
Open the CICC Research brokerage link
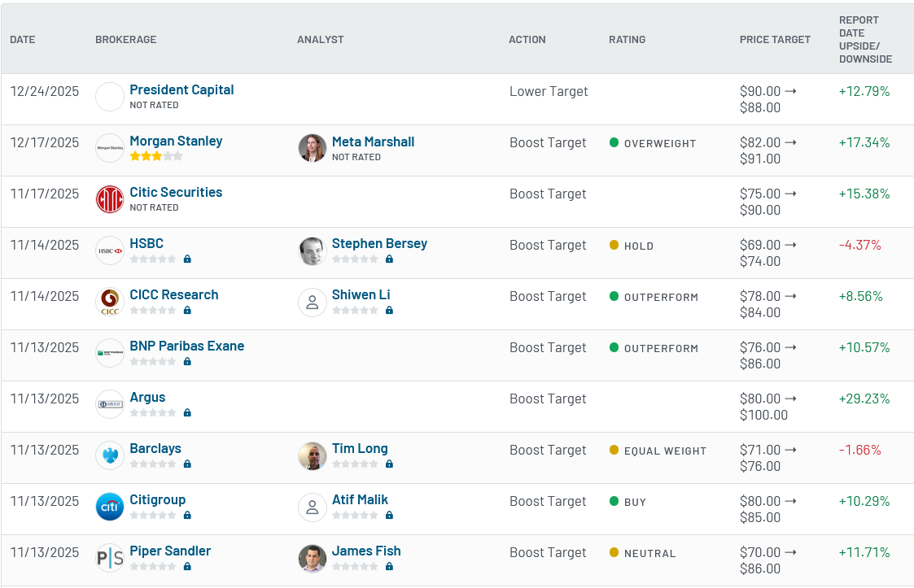[x=173, y=295]
